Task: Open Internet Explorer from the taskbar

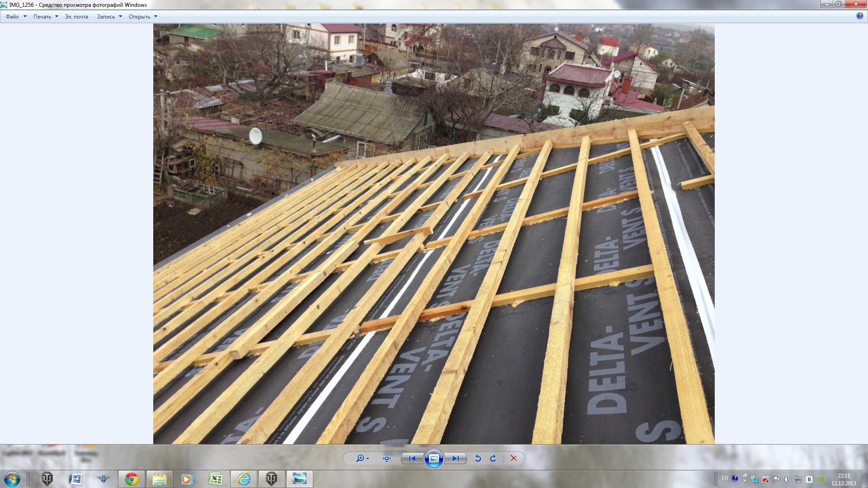Action: tap(244, 479)
